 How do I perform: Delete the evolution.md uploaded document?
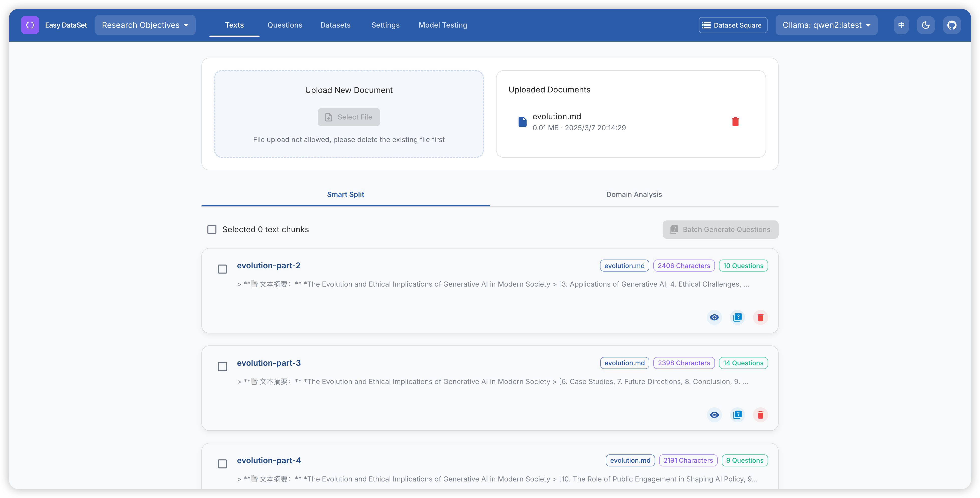(735, 122)
